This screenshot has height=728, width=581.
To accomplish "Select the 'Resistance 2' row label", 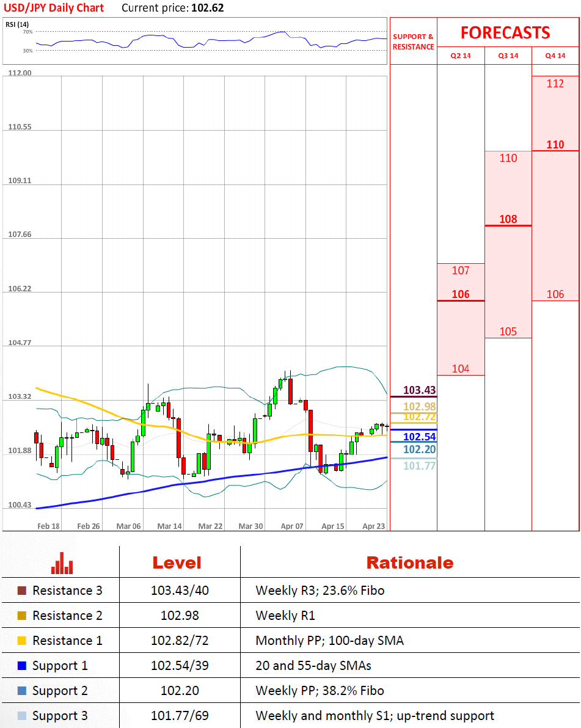I will (x=67, y=616).
